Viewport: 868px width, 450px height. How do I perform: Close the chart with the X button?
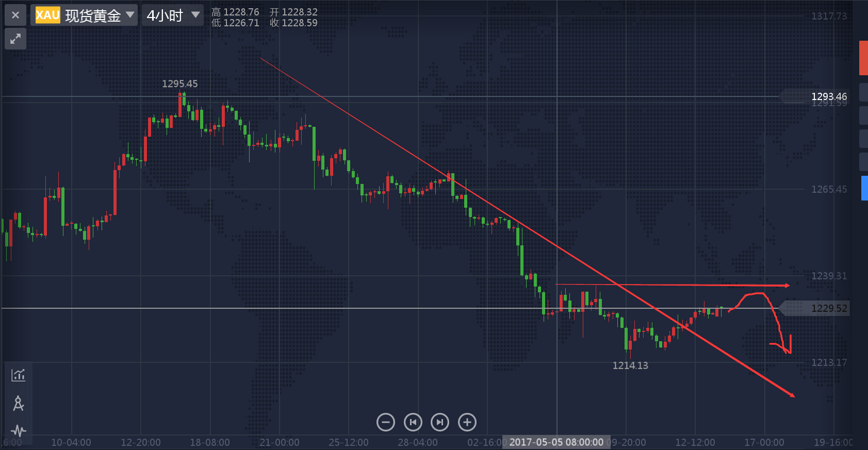click(15, 15)
